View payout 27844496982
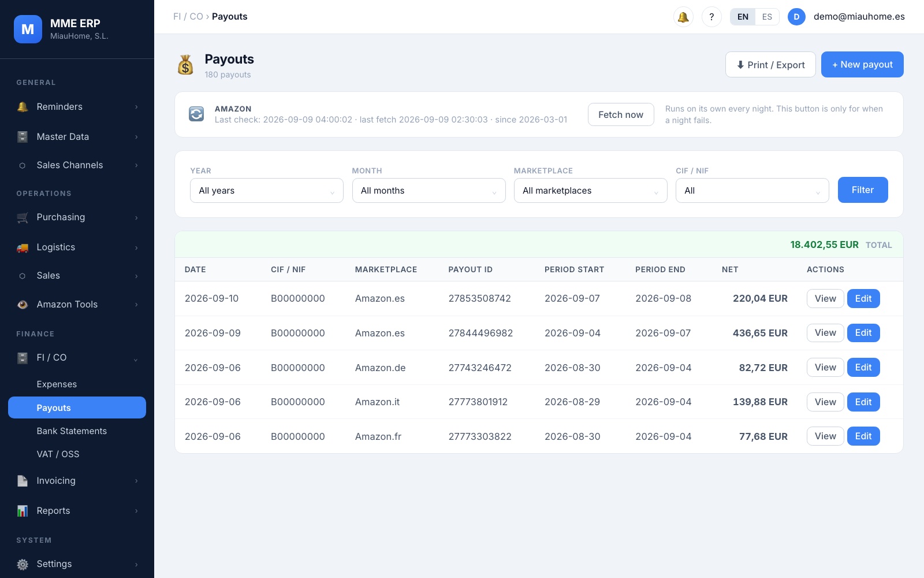This screenshot has width=924, height=578. tap(825, 333)
